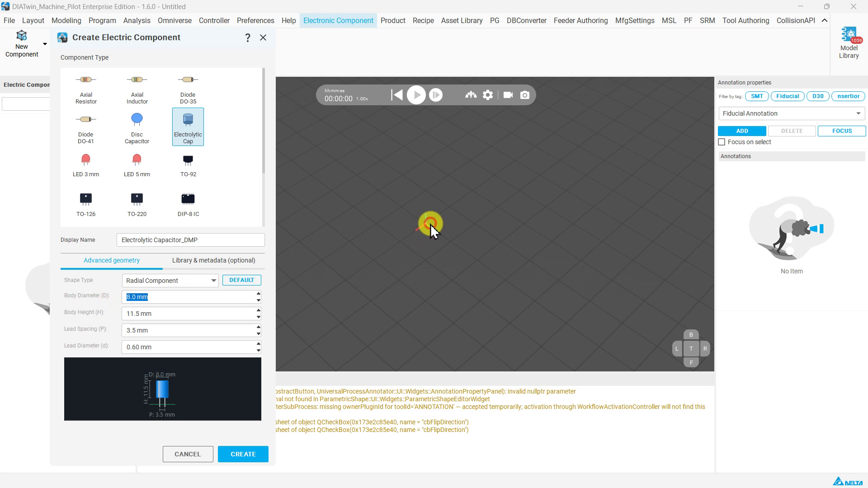868x488 pixels.
Task: Open the Shape Type dropdown
Action: [170, 281]
